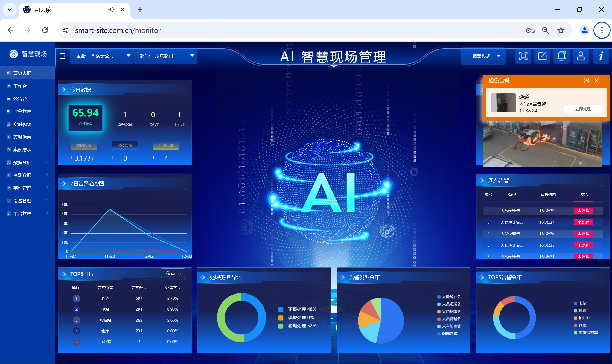Sort by 告警数 column header
Image resolution: width=612 pixels, height=364 pixels.
tap(139, 288)
